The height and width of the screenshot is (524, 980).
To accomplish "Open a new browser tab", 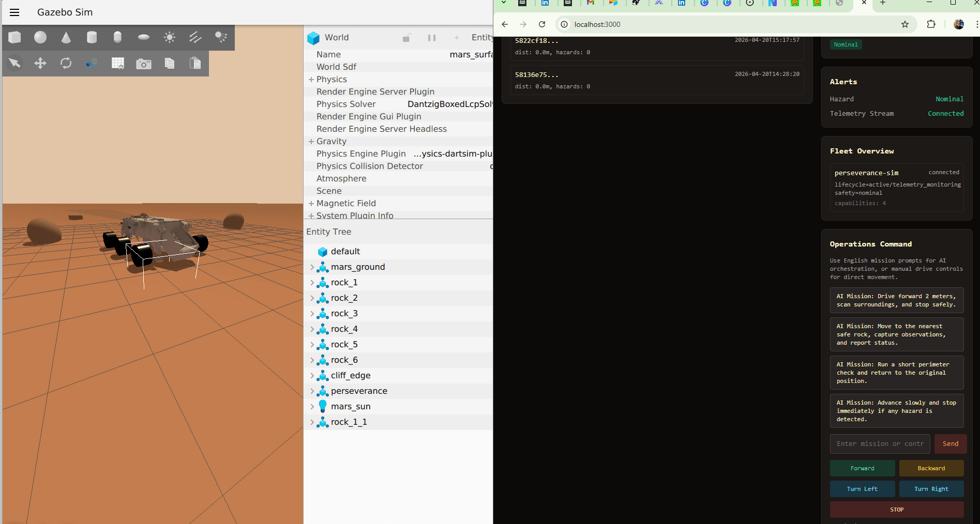I will [883, 3].
